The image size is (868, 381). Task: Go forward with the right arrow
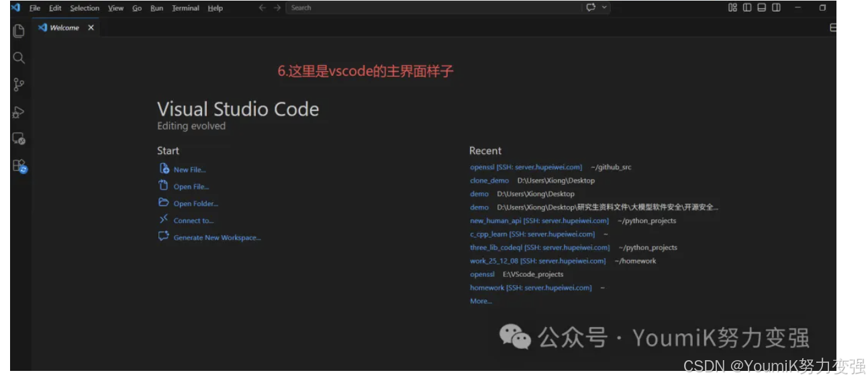tap(277, 8)
